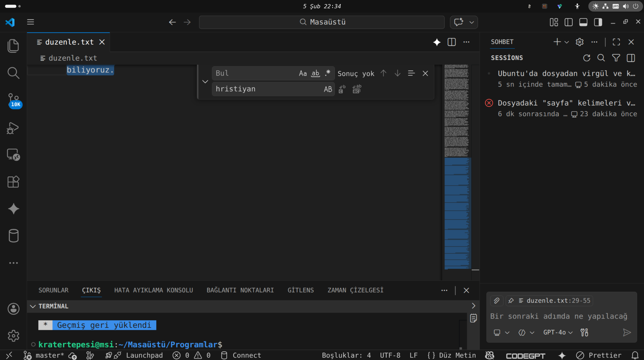Toggle Find in Selection

point(411,73)
